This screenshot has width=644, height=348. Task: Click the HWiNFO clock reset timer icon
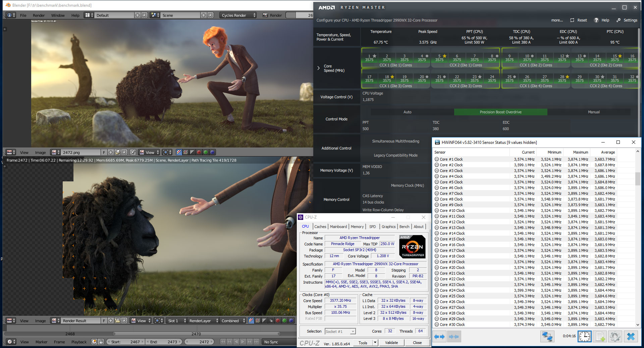[x=585, y=336]
